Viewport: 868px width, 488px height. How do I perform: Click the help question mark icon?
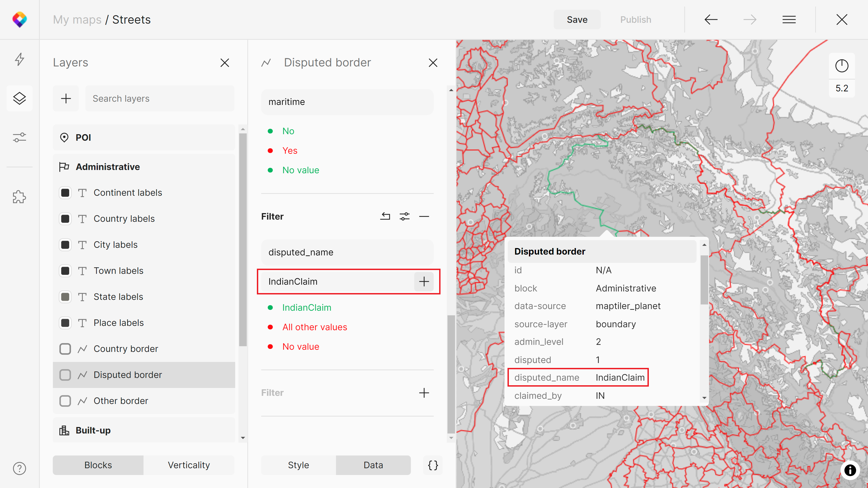tap(20, 468)
